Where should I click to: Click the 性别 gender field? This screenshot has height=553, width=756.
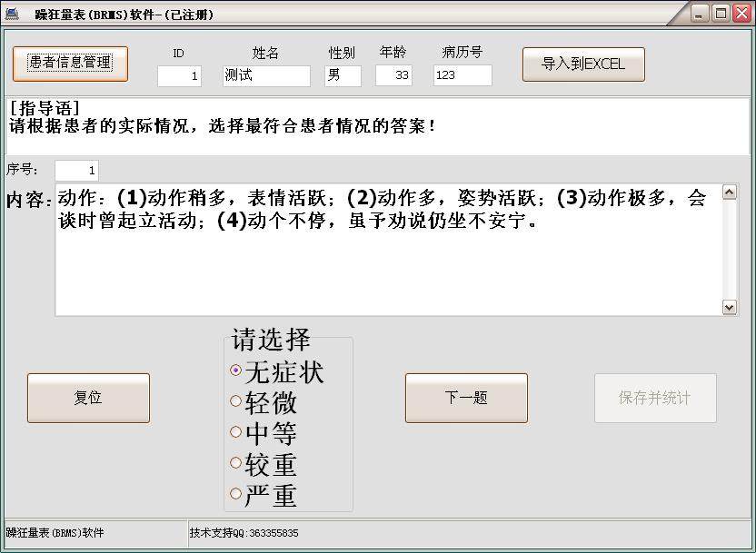click(x=343, y=76)
